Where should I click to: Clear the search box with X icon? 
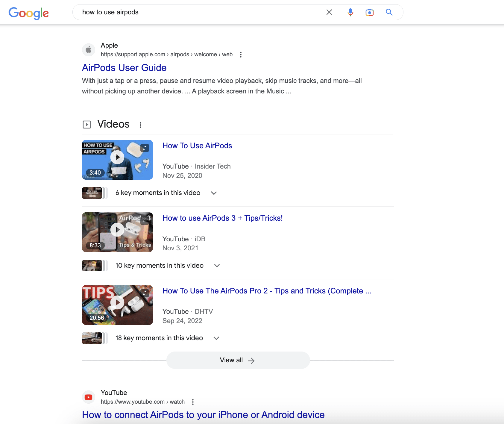click(329, 12)
